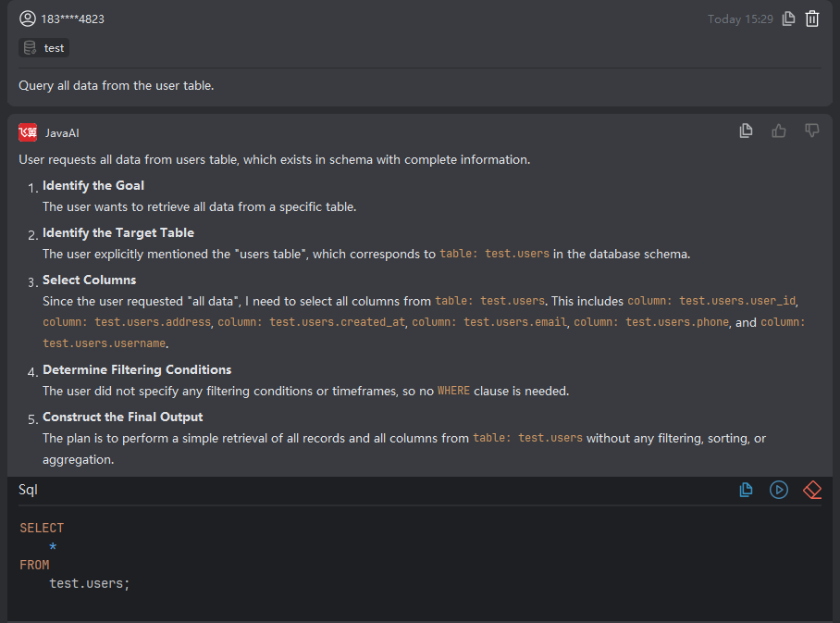
Task: Click the SELECT keyword in the SQL code
Action: pyautogui.click(x=42, y=528)
